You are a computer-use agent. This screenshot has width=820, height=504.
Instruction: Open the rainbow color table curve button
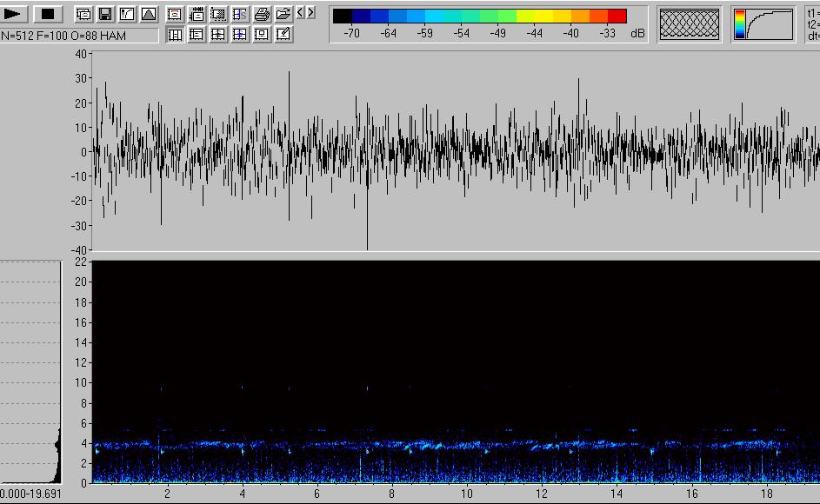763,23
